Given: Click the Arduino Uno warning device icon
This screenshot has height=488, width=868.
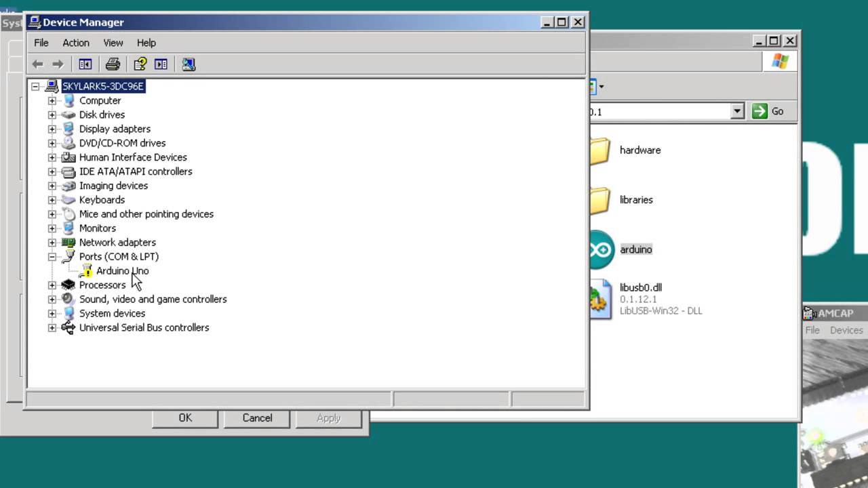Looking at the screenshot, I should (85, 271).
